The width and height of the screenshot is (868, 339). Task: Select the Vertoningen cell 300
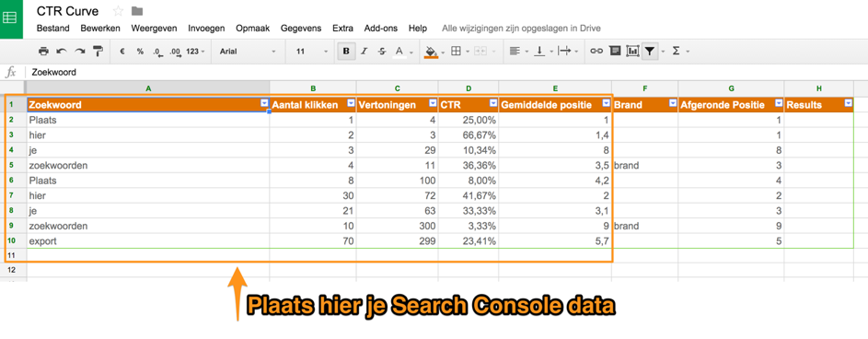tap(397, 226)
